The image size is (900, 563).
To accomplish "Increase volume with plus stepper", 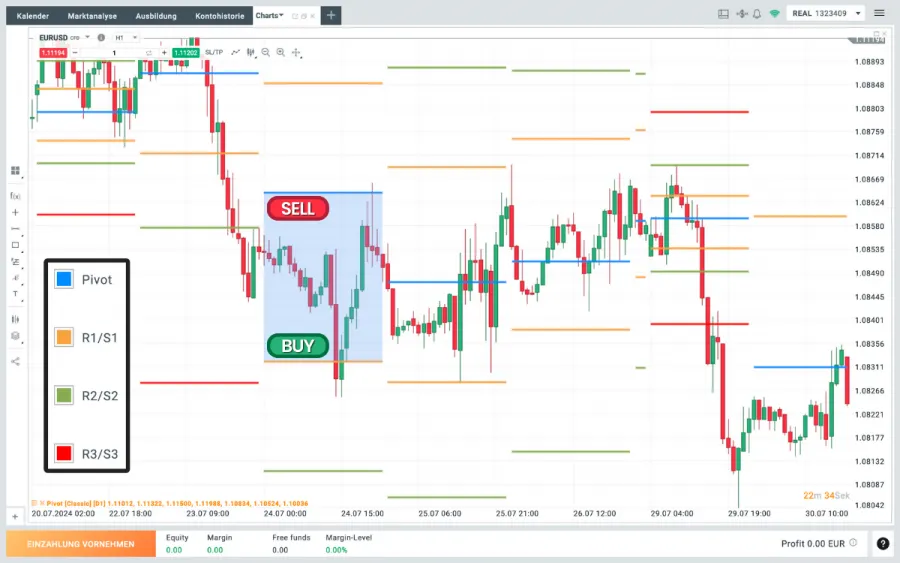I will (x=164, y=53).
